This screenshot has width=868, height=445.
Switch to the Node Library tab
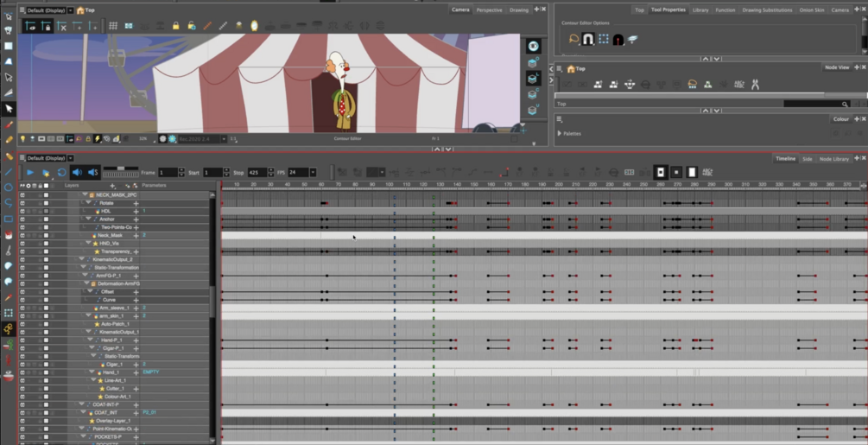(834, 159)
